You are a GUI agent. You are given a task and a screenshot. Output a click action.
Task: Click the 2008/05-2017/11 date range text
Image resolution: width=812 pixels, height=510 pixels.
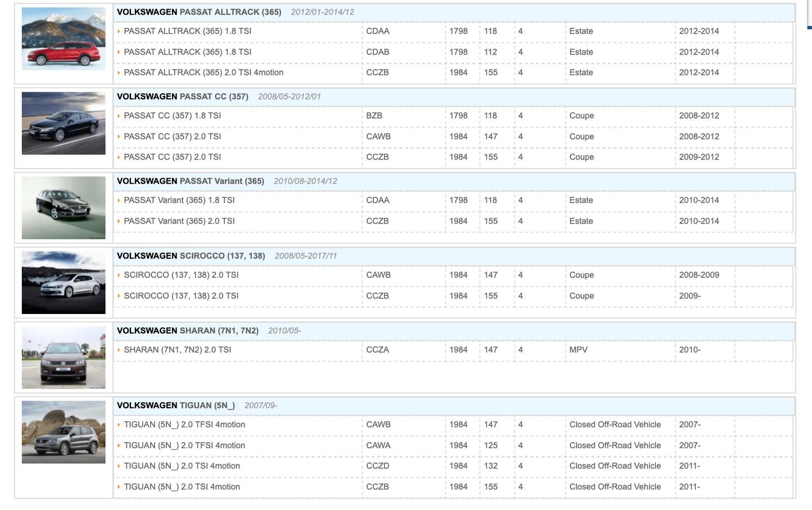click(306, 256)
